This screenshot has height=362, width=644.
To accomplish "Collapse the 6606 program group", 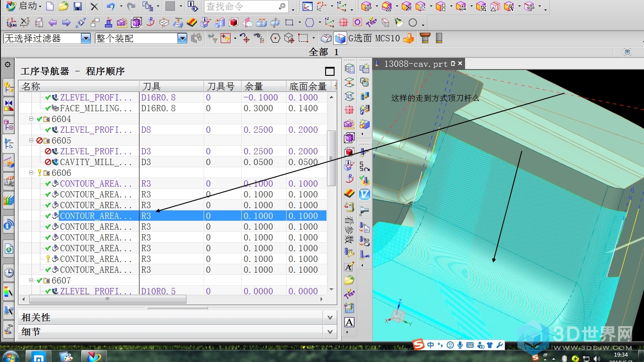I will click(31, 173).
